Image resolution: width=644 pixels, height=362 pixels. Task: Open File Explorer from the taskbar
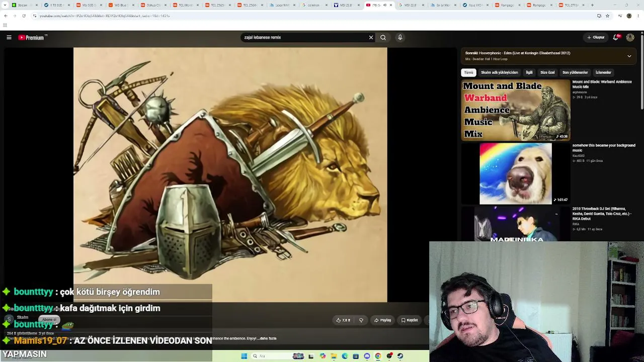click(x=334, y=356)
